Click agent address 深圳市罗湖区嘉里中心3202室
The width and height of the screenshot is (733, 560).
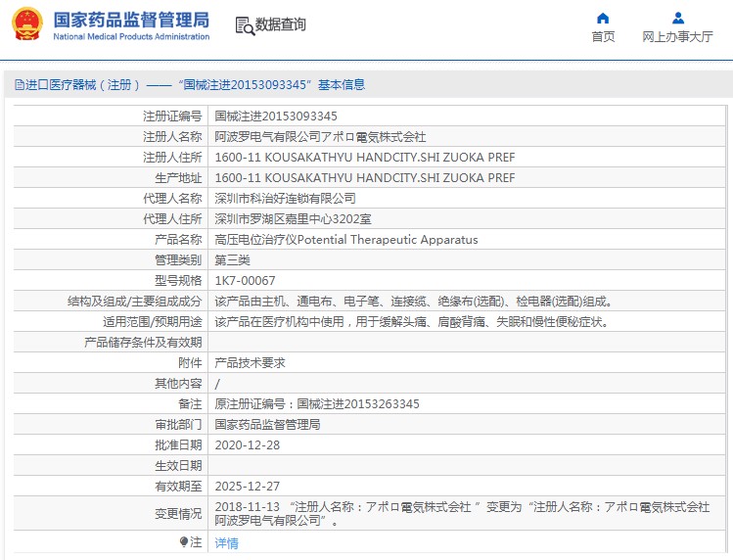[294, 219]
